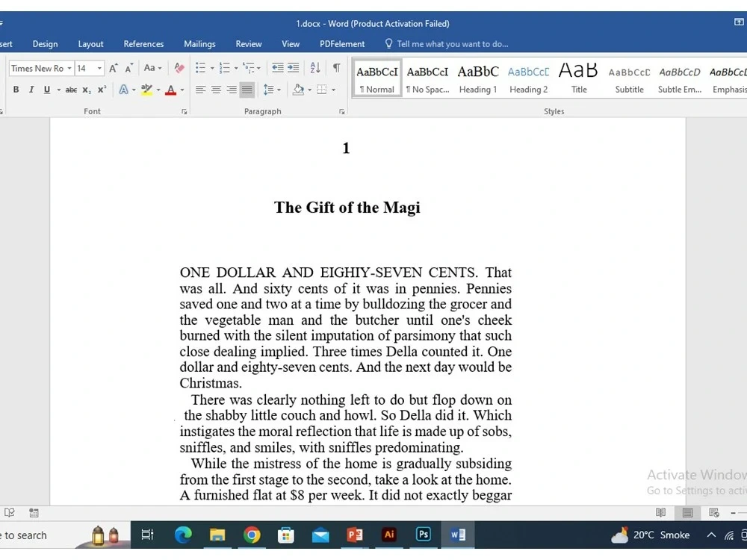The width and height of the screenshot is (747, 560).
Task: Expand Underline style dropdown arrow
Action: point(58,90)
